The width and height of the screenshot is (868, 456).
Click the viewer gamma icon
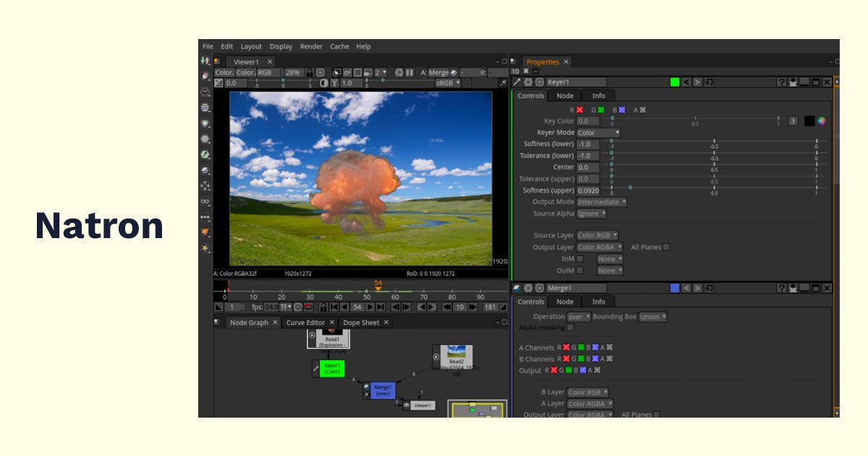[335, 83]
